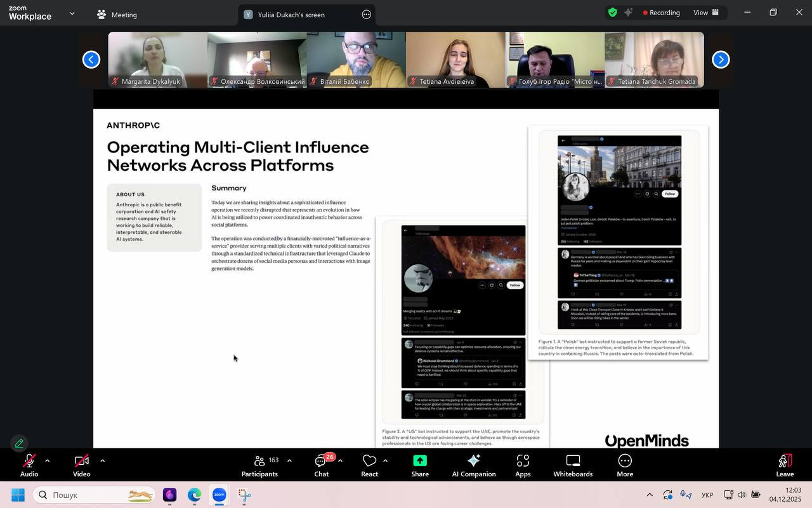Open the View layout menu

(705, 12)
